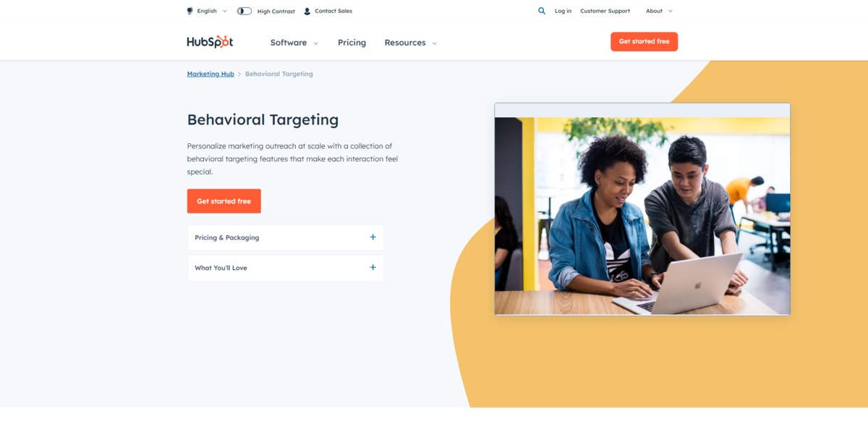Click the HubSpot logo
Viewport: 868px width, 432px height.
tap(210, 42)
